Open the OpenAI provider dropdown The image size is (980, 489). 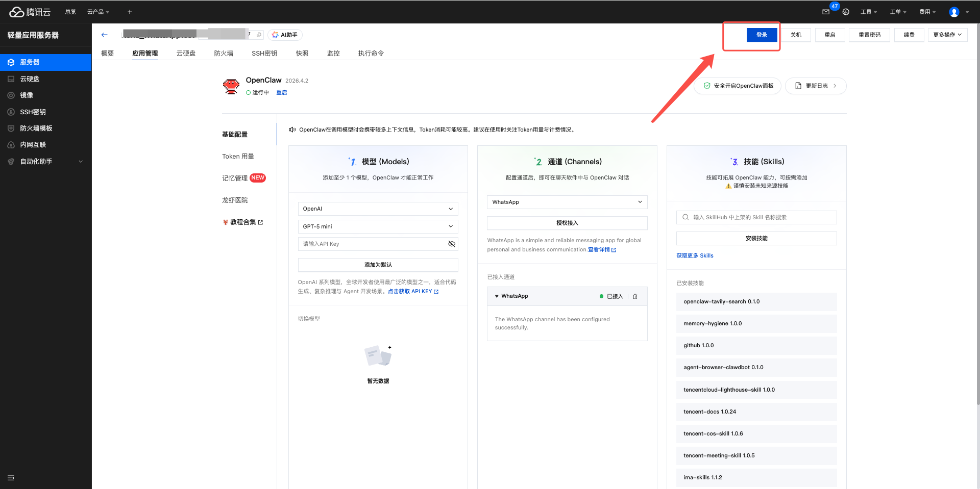378,209
